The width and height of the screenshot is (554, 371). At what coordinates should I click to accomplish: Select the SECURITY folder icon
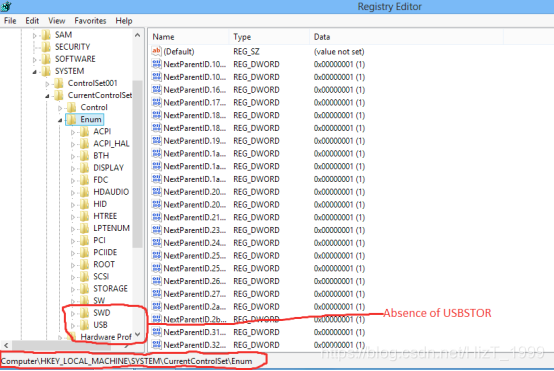click(x=46, y=47)
